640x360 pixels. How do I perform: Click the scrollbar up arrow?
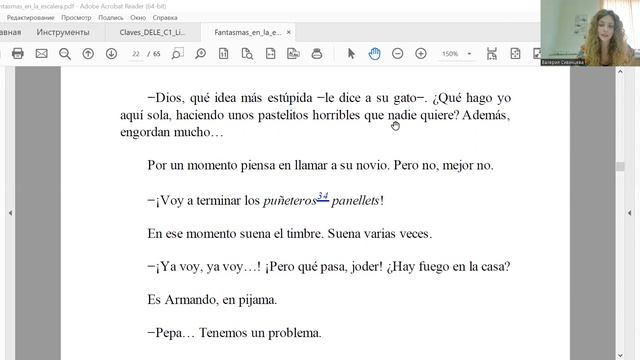(620, 72)
